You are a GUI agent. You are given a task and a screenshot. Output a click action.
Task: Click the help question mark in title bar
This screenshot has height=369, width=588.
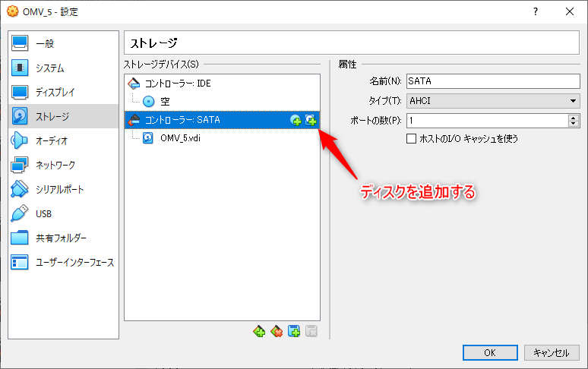point(536,11)
